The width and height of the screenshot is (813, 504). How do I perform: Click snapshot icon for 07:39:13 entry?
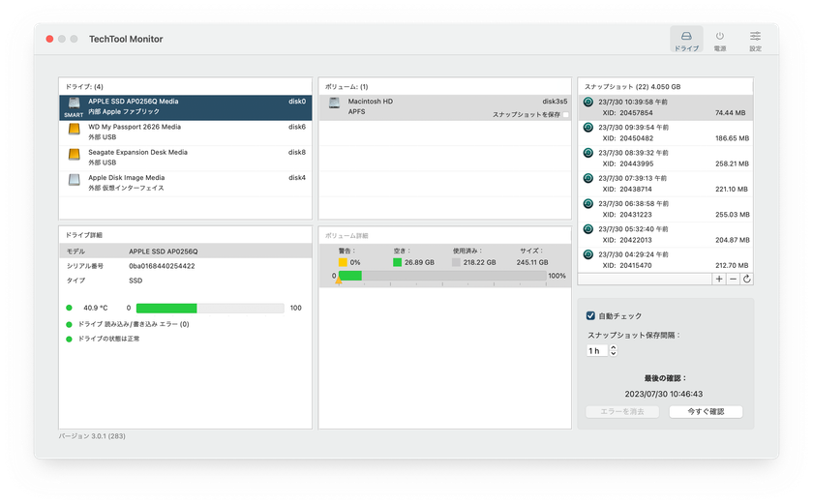coord(588,178)
